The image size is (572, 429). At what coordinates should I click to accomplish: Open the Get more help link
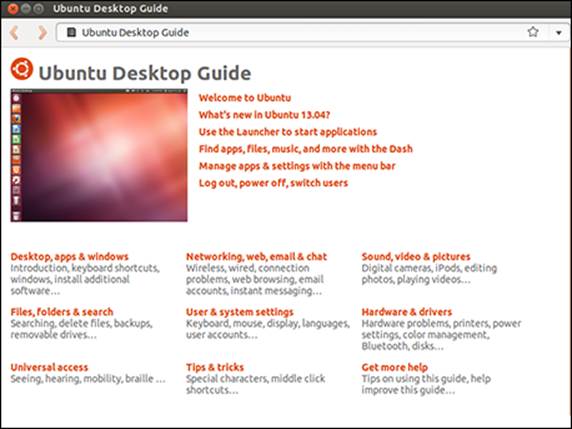tap(394, 367)
